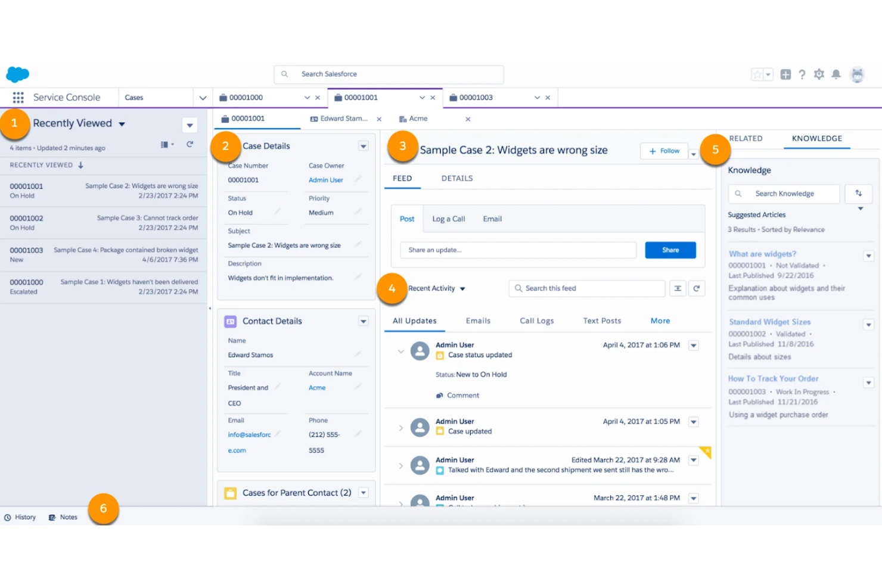The height and width of the screenshot is (588, 882).
Task: Switch to the RELATED tab
Action: pos(746,138)
